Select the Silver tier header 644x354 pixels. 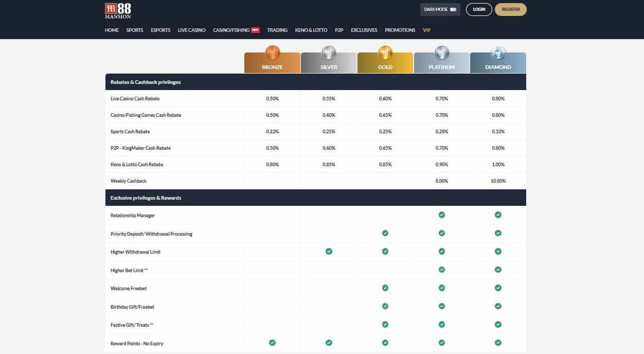click(x=329, y=63)
